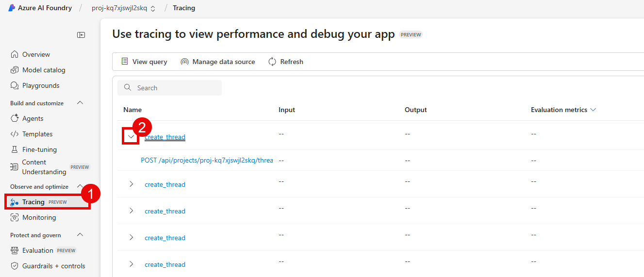
Task: Collapse the Build and customize section
Action: 81,103
